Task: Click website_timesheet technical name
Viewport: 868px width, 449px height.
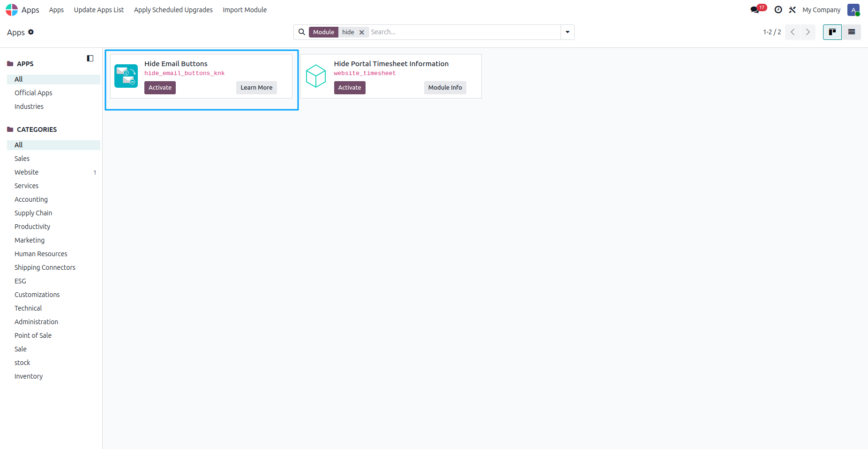Action: click(365, 73)
